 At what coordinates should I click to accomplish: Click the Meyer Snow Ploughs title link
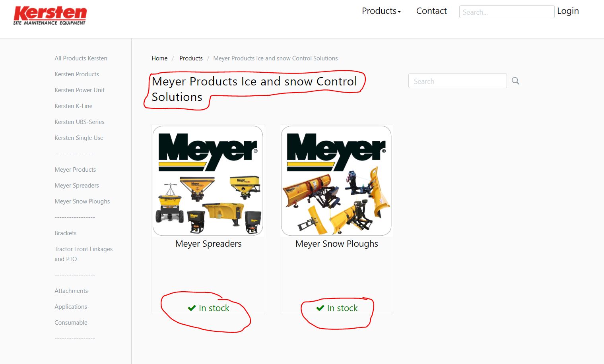pos(337,244)
